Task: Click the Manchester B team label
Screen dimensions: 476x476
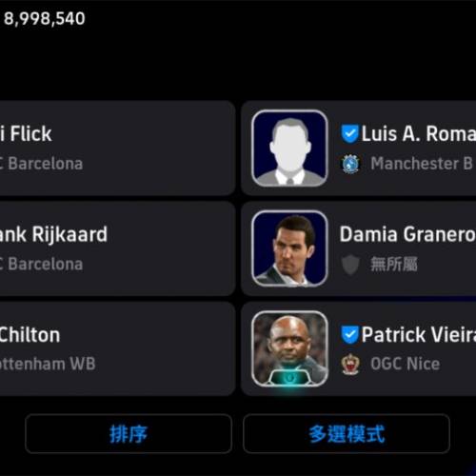Action: 422,164
